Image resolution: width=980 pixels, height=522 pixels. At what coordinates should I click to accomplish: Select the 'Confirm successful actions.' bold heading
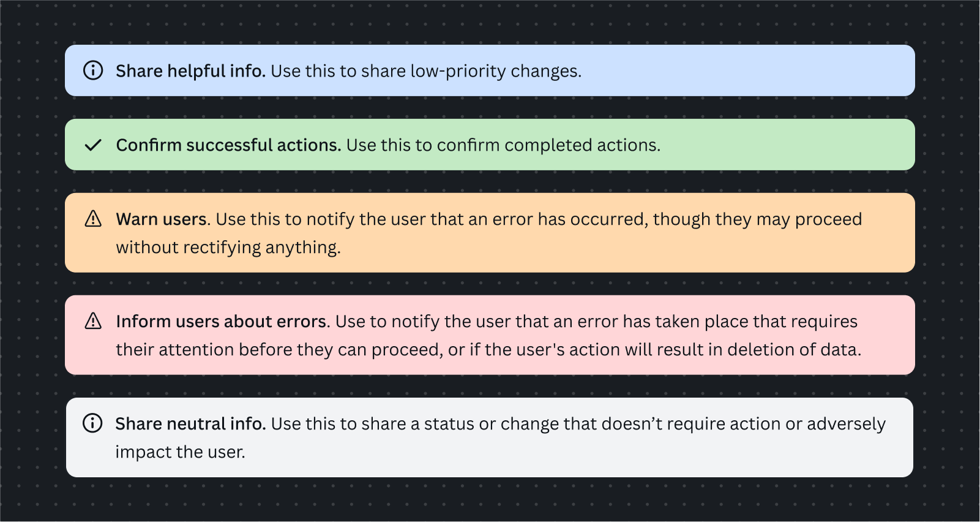(x=228, y=145)
